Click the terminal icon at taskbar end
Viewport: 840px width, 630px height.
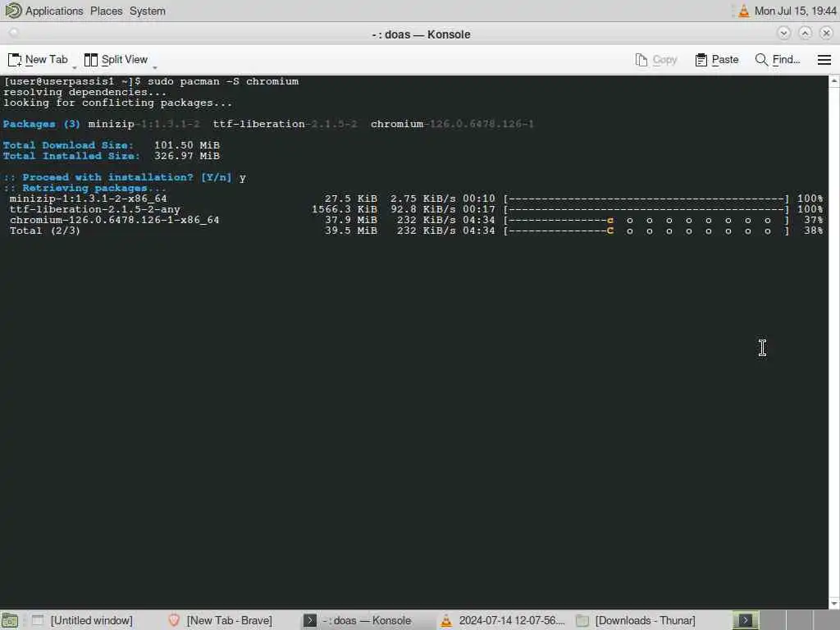745,620
